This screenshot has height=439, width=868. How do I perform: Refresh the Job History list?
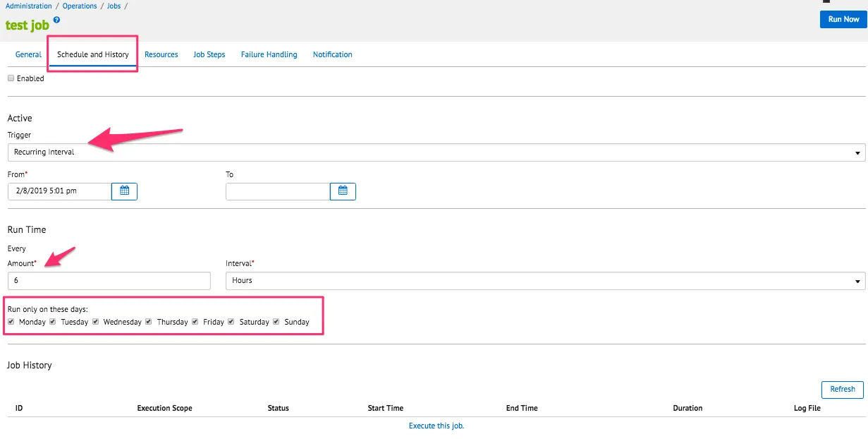coord(843,389)
